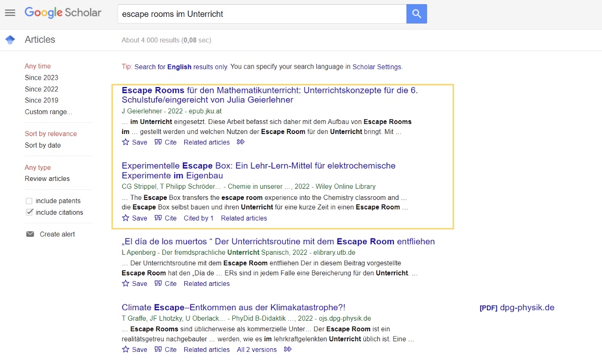Image resolution: width=602 pixels, height=364 pixels.
Task: Enable the include patents checkbox
Action: 30,201
